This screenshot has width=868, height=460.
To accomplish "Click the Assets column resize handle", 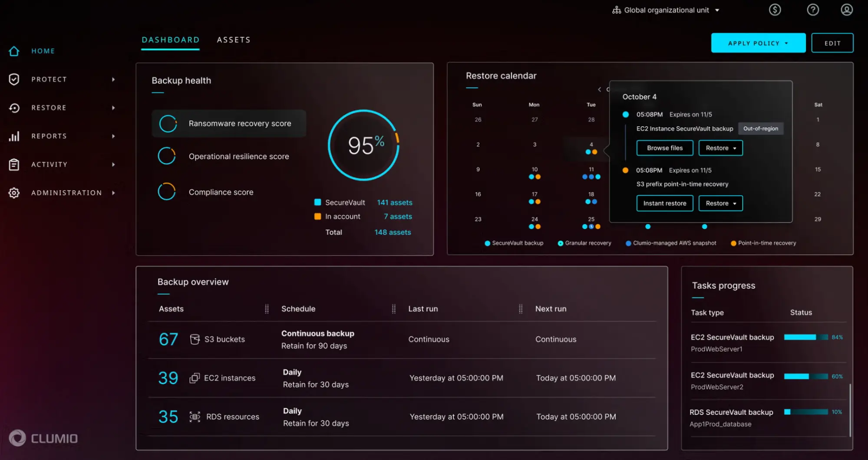I will pyautogui.click(x=267, y=309).
